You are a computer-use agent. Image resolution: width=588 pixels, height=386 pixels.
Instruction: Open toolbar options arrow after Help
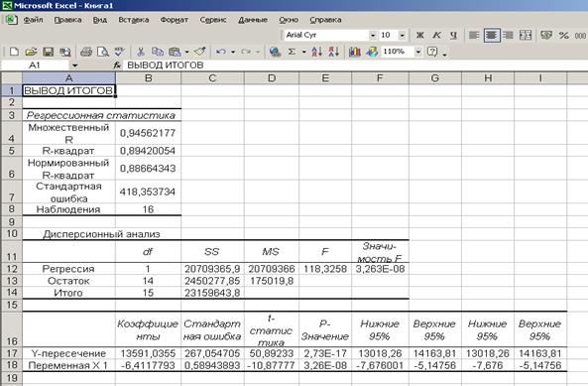(445, 55)
